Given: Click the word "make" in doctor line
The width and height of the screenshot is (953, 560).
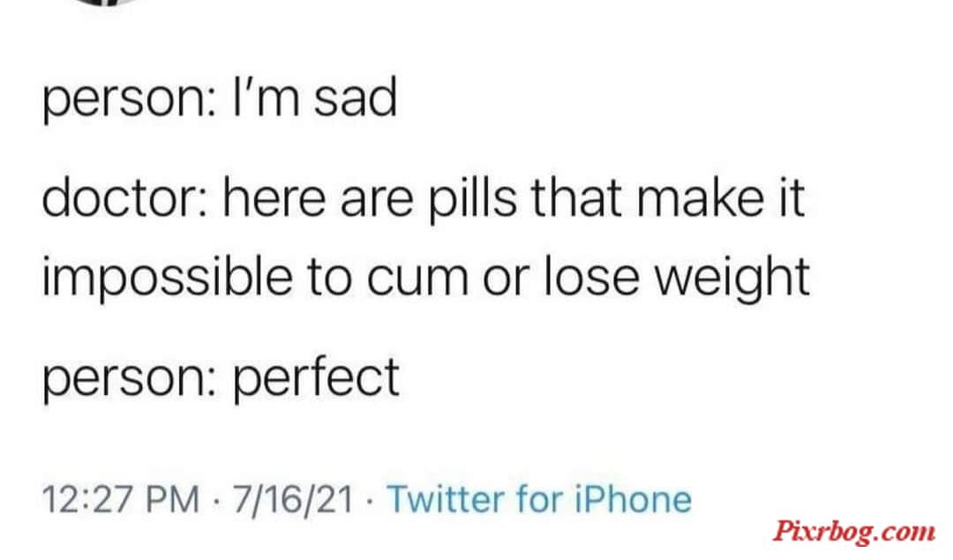Looking at the screenshot, I should (700, 198).
